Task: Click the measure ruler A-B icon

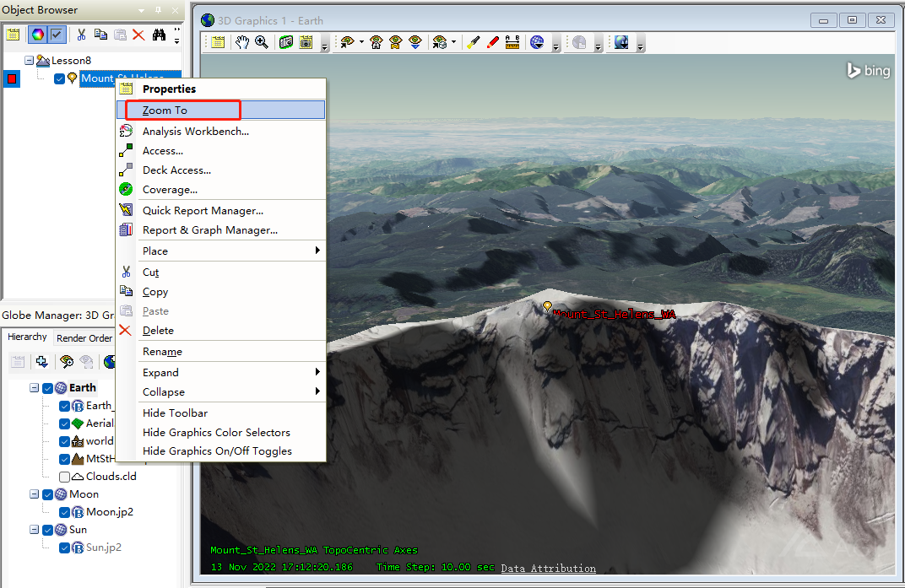Action: coord(512,42)
